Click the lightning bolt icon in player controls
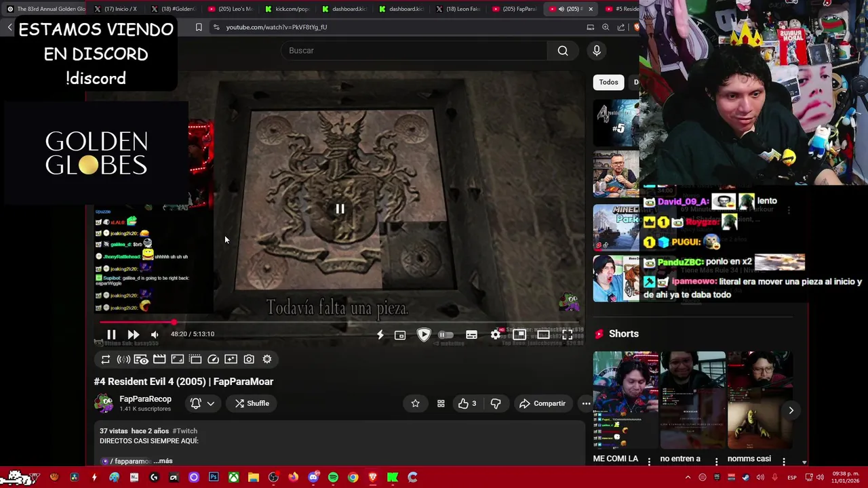 coord(380,334)
